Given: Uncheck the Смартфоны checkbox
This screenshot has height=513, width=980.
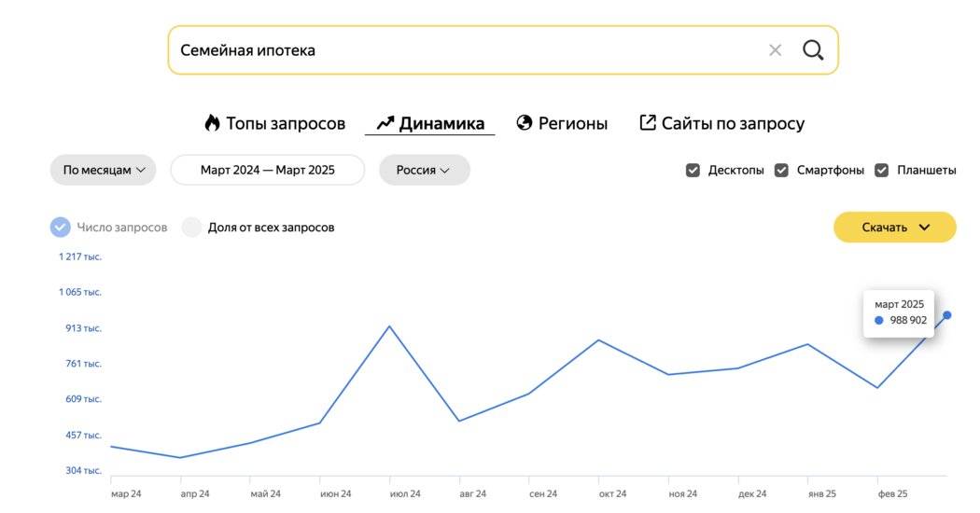Looking at the screenshot, I should coord(781,170).
